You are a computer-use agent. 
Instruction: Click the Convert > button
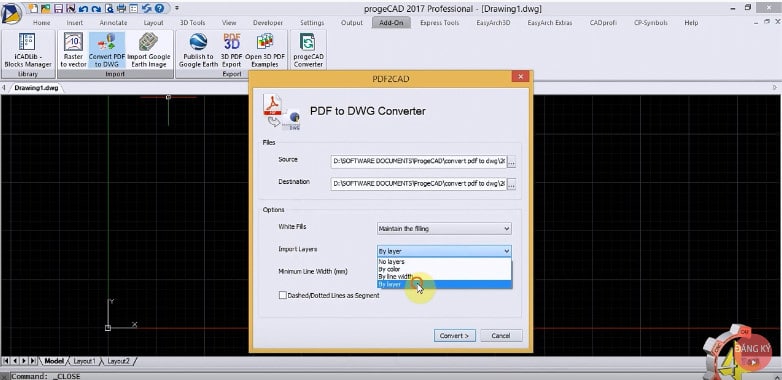coord(454,336)
